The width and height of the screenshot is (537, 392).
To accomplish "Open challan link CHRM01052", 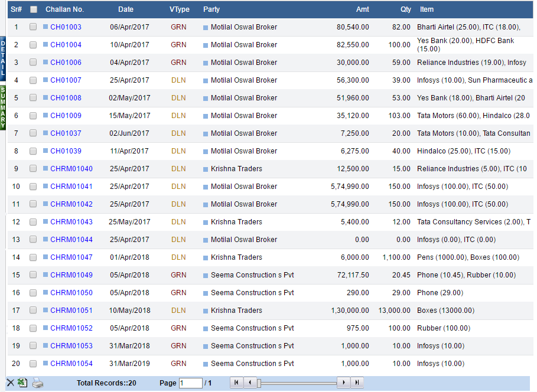I will pyautogui.click(x=71, y=328).
